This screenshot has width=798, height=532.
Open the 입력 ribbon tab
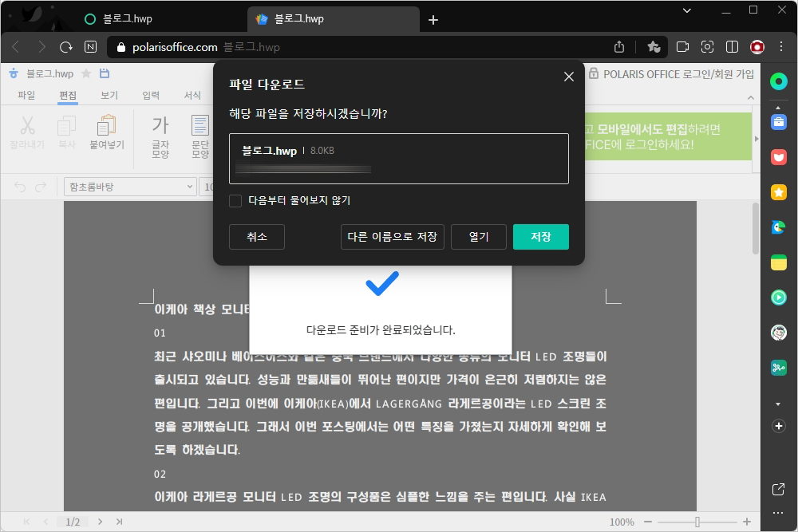click(151, 95)
